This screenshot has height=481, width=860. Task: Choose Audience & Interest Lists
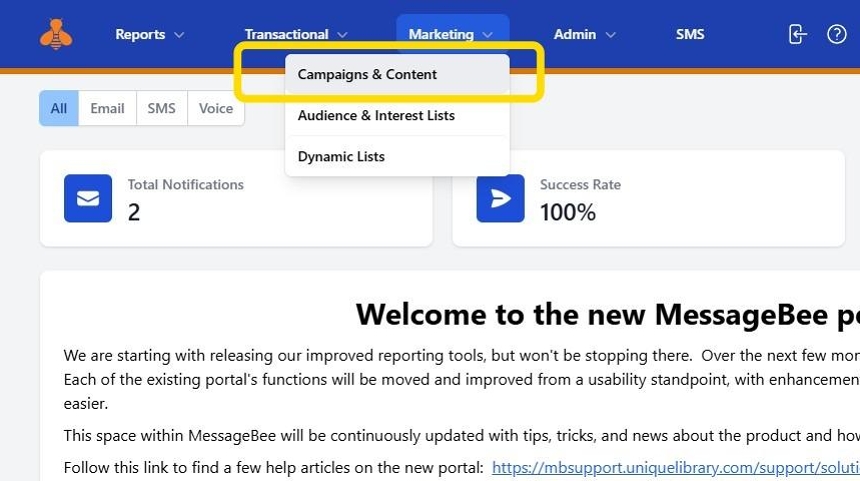pyautogui.click(x=397, y=115)
